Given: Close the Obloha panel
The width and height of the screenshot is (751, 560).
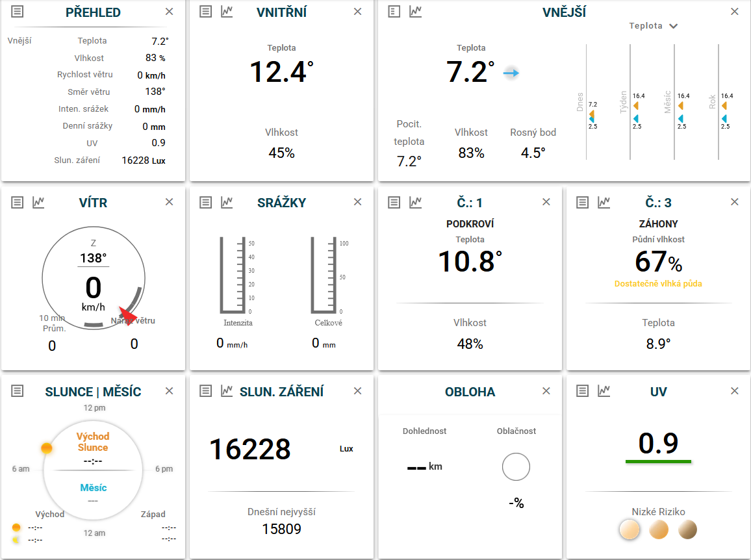Looking at the screenshot, I should (546, 391).
